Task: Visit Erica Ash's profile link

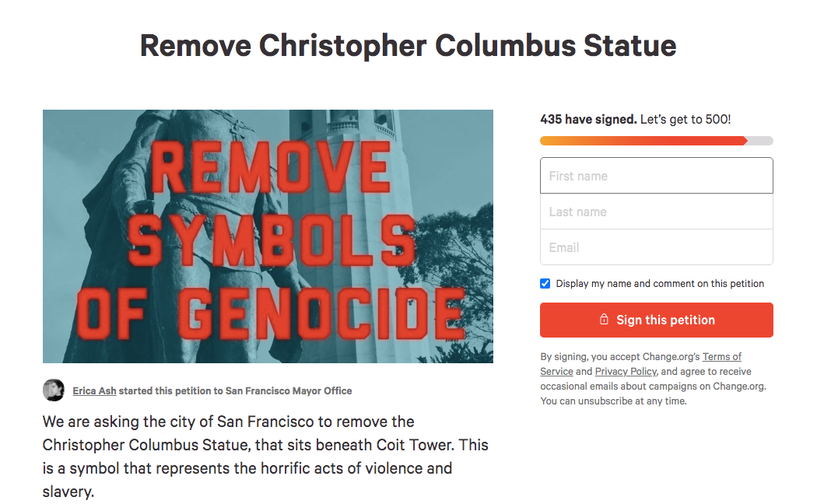Action: [94, 390]
